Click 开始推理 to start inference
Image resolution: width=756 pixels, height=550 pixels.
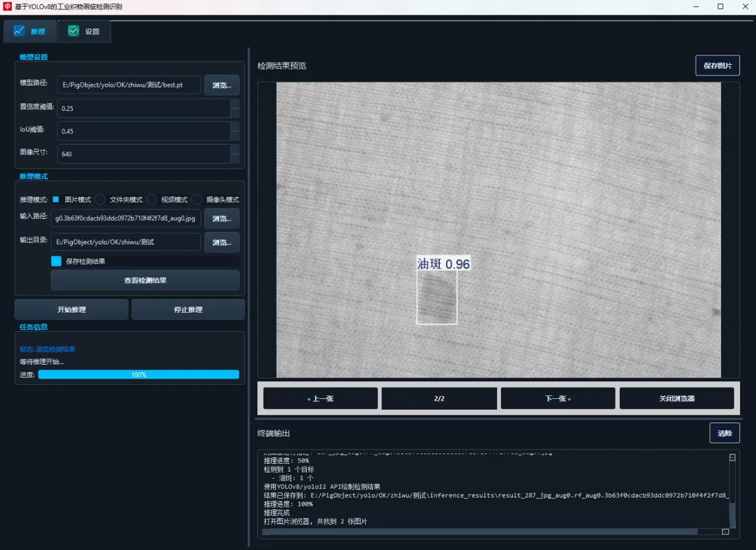[71, 309]
